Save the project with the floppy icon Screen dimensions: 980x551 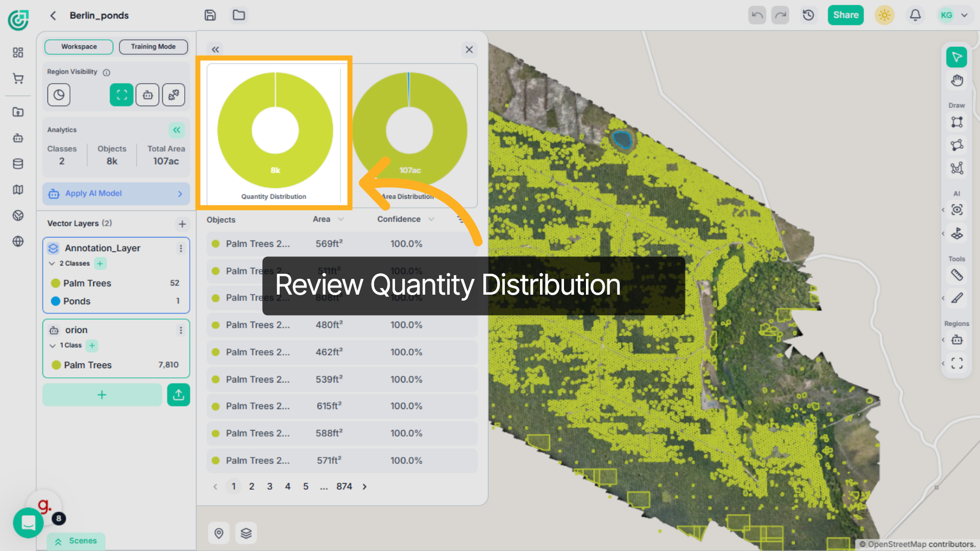(x=210, y=15)
